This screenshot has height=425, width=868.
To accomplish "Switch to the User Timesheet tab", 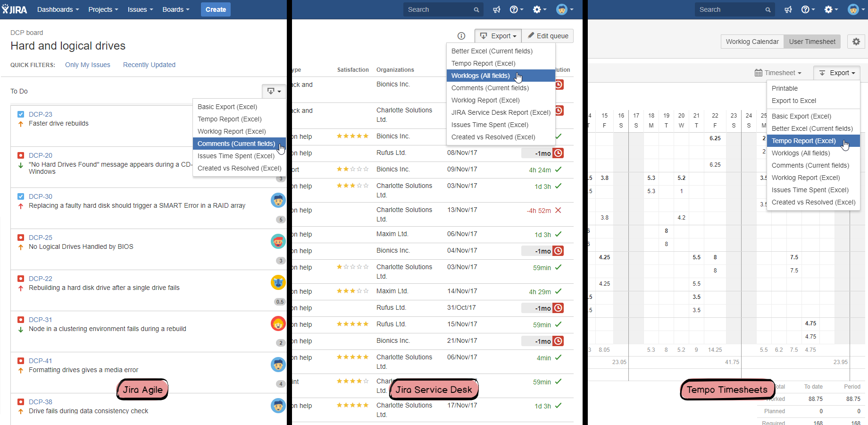I will 812,42.
